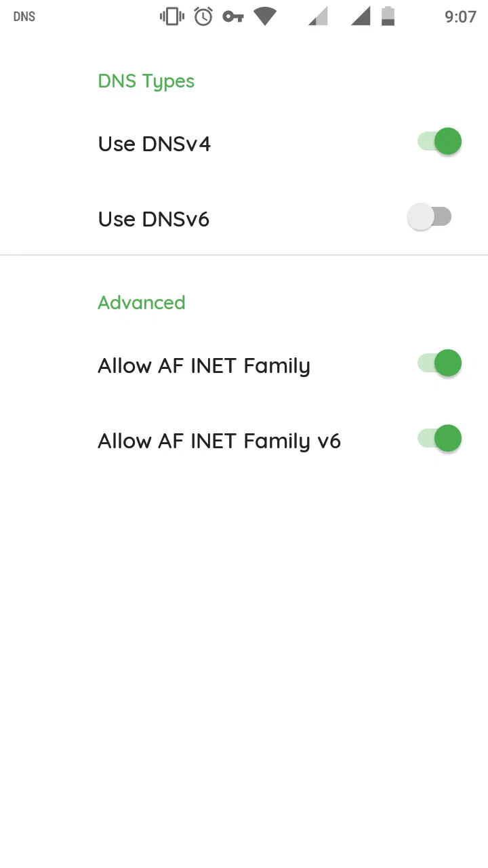Tap the first cellular signal icon
This screenshot has width=488, height=868.
pos(318,16)
